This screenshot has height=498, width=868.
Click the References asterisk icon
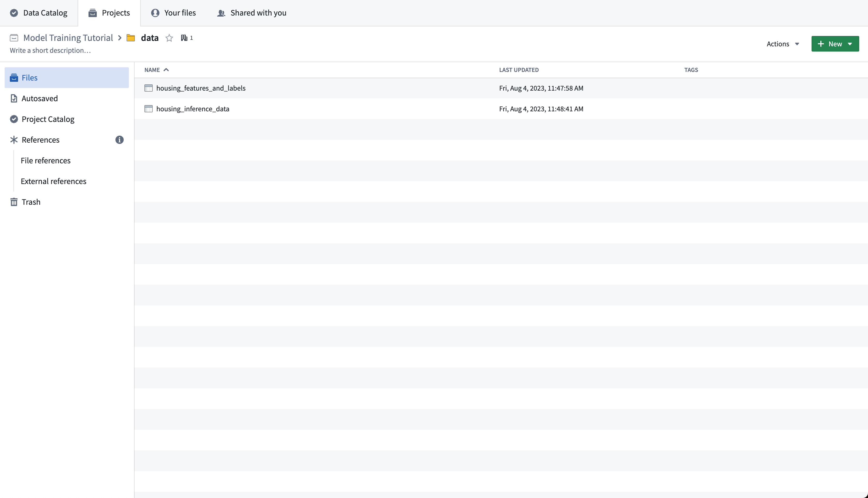(13, 140)
